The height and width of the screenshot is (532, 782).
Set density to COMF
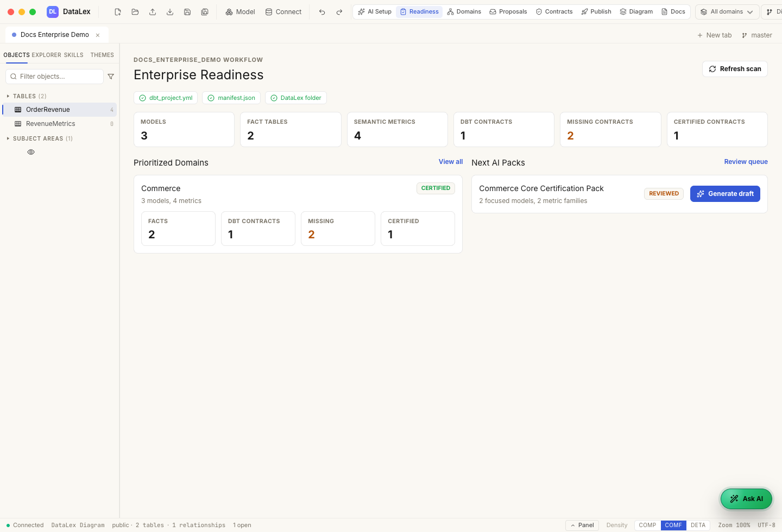pos(673,525)
